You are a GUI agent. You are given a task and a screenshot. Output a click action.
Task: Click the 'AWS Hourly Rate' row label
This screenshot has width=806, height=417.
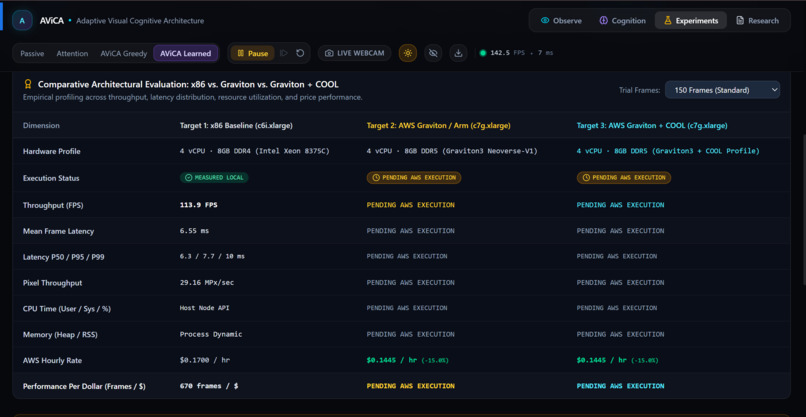coord(52,360)
